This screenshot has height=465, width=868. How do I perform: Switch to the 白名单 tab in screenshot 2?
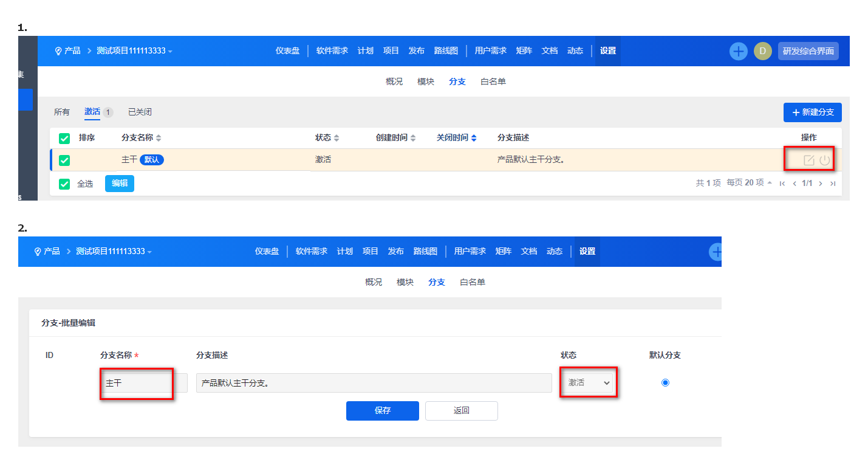pos(473,282)
